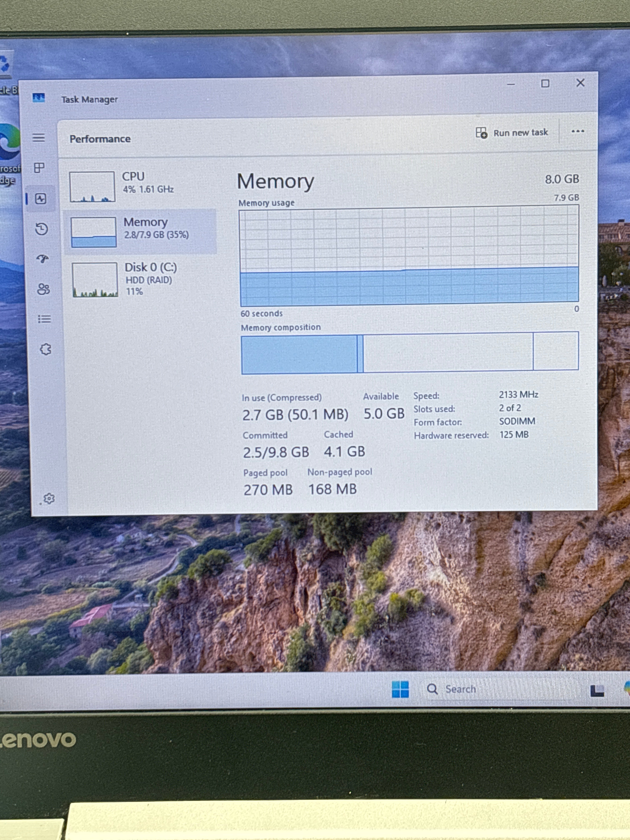Screen dimensions: 630x840
Task: Click the '8.0 GB' total memory label
Action: 562,179
